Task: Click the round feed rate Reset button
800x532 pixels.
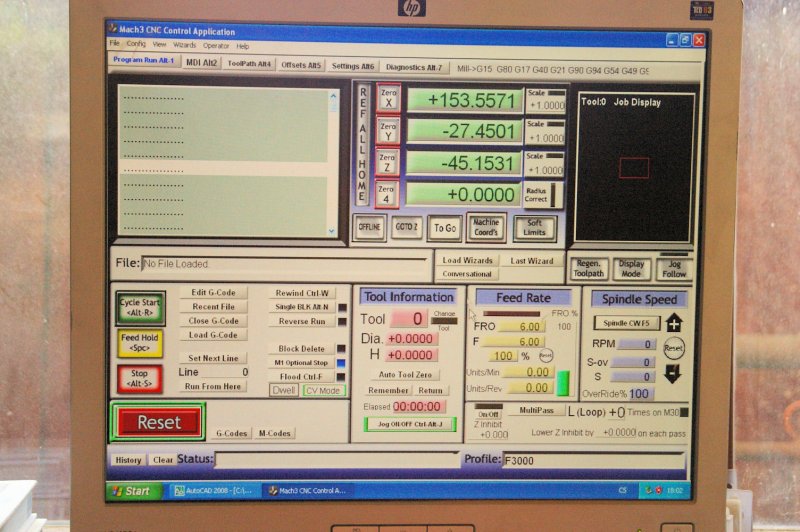Action: click(x=545, y=356)
